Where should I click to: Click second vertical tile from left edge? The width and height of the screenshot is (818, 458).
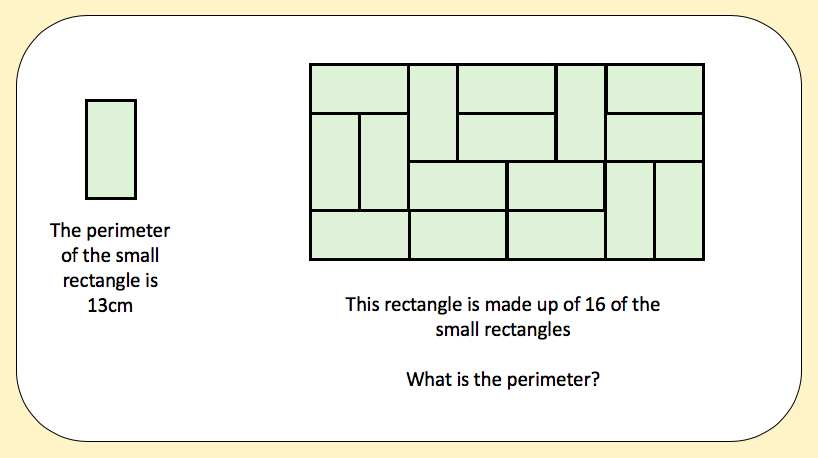click(384, 161)
